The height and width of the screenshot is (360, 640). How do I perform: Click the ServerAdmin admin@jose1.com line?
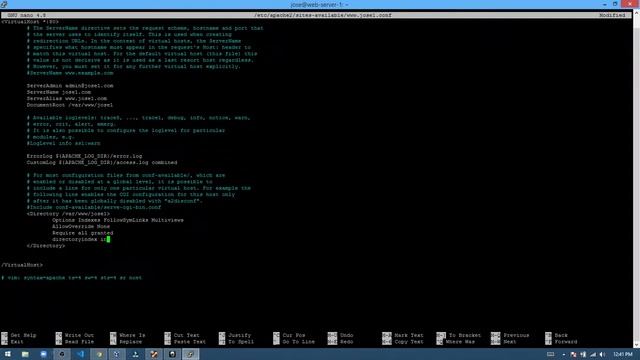click(x=70, y=86)
